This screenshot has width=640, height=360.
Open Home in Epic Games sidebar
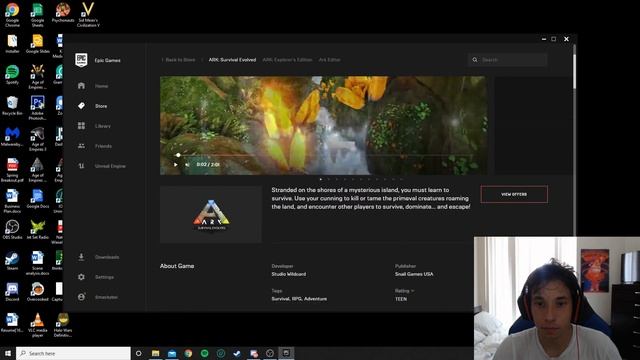[x=101, y=86]
